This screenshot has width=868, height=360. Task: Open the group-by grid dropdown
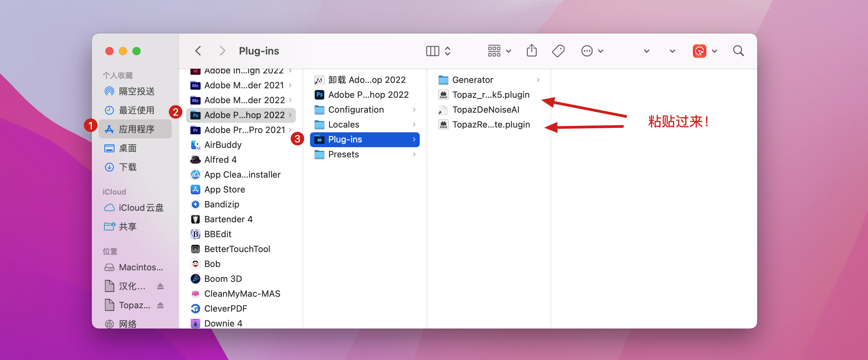click(499, 51)
